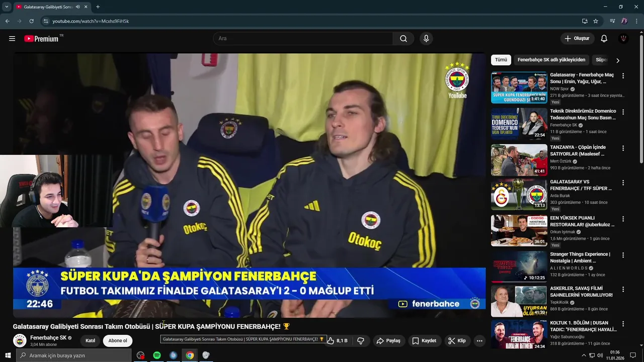Open the notifications bell
644x362 pixels.
(604, 39)
